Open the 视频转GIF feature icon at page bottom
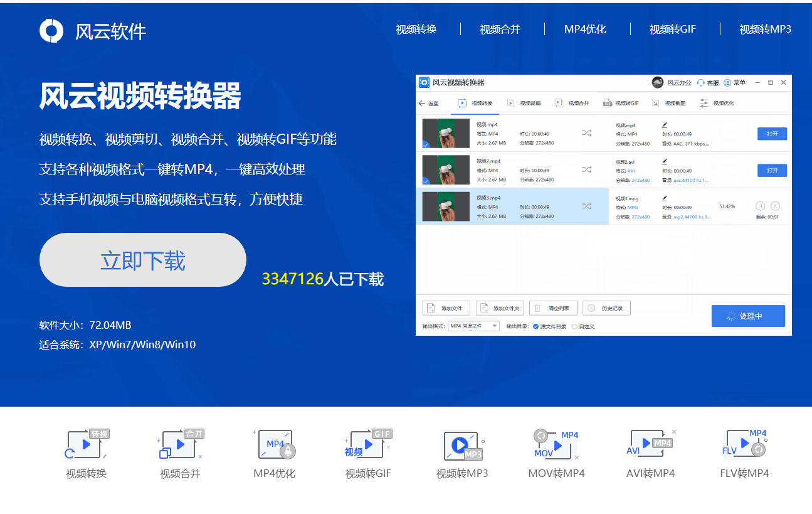Screen dimensions: 812x514 pyautogui.click(x=368, y=444)
